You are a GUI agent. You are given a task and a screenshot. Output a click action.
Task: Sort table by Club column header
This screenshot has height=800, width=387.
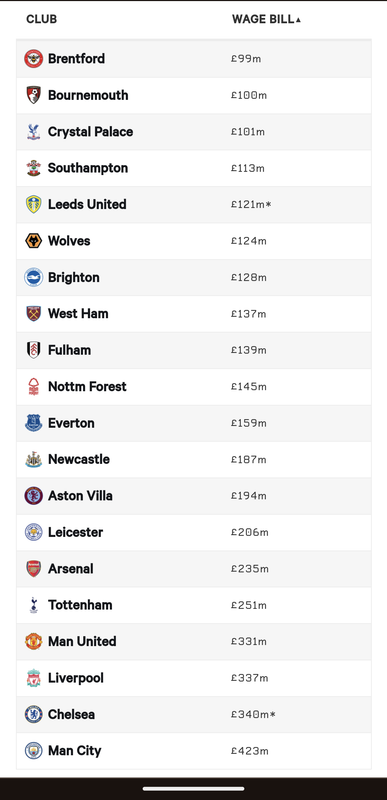click(42, 19)
